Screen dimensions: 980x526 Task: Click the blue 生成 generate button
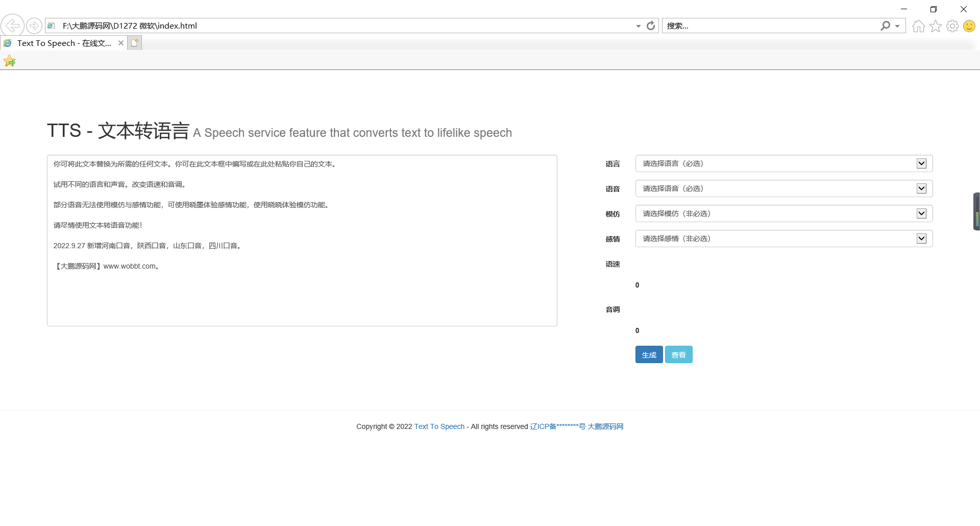pyautogui.click(x=649, y=355)
